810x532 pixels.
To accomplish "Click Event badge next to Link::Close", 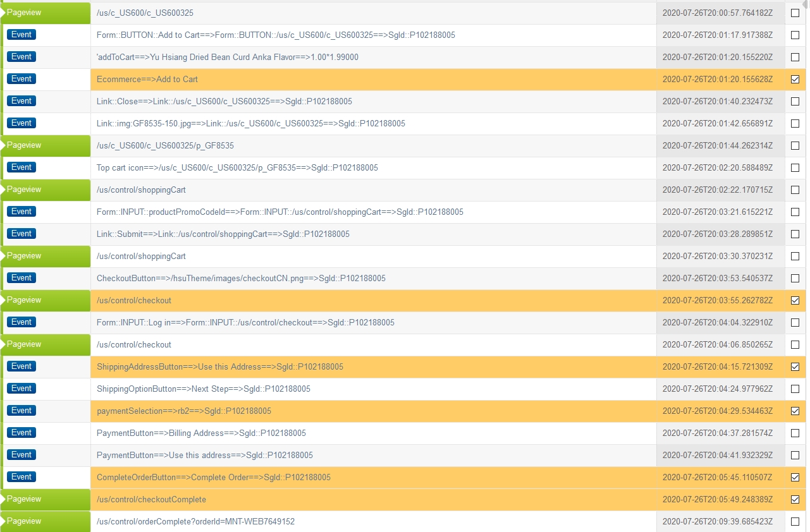I will [21, 101].
